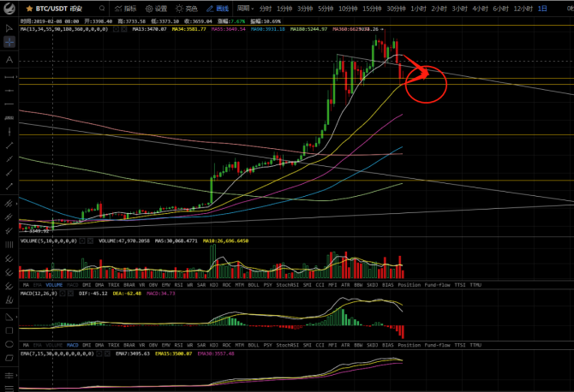
Task: Choose TTMU in the MACD panel's indicator row
Action: tap(475, 345)
